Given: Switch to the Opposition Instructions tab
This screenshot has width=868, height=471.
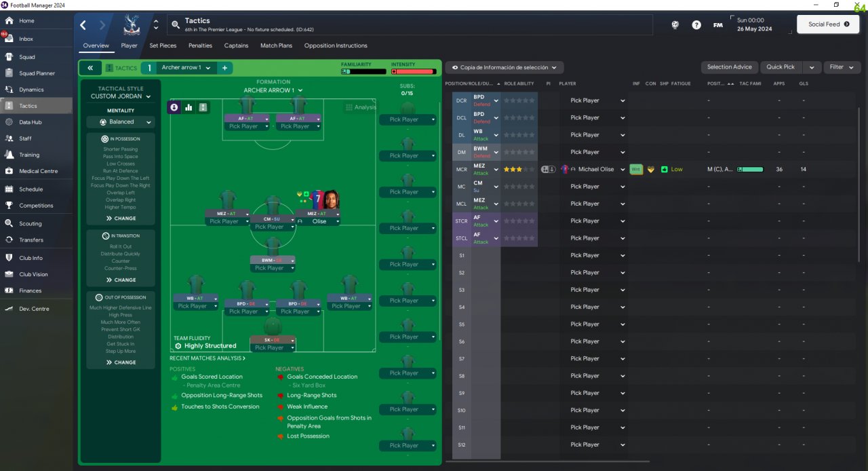Looking at the screenshot, I should [x=336, y=45].
